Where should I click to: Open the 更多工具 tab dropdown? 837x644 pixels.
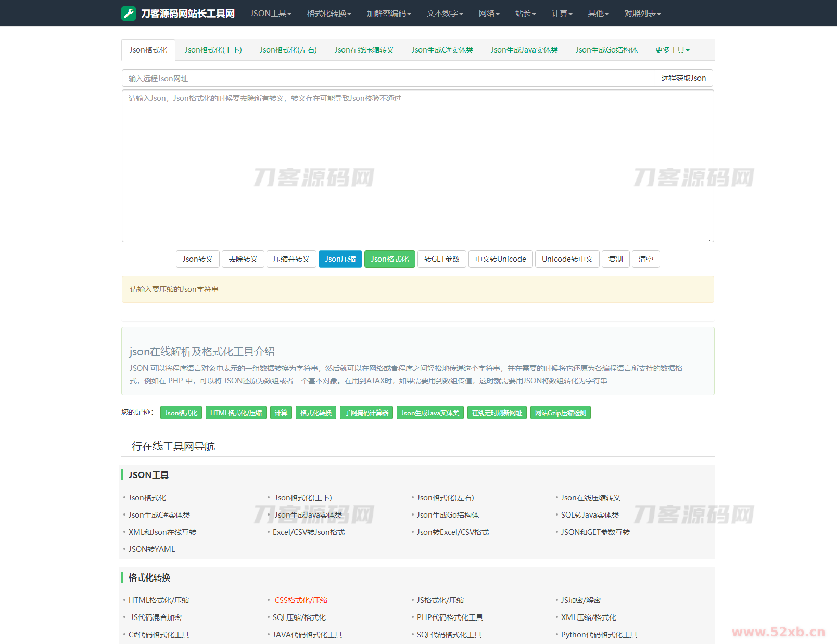pos(672,50)
